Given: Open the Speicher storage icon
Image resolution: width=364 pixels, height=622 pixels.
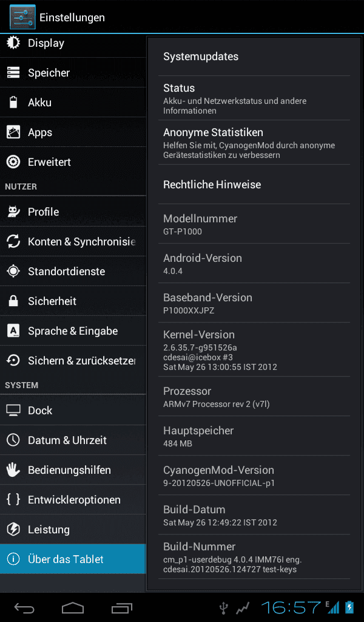Looking at the screenshot, I should point(13,73).
